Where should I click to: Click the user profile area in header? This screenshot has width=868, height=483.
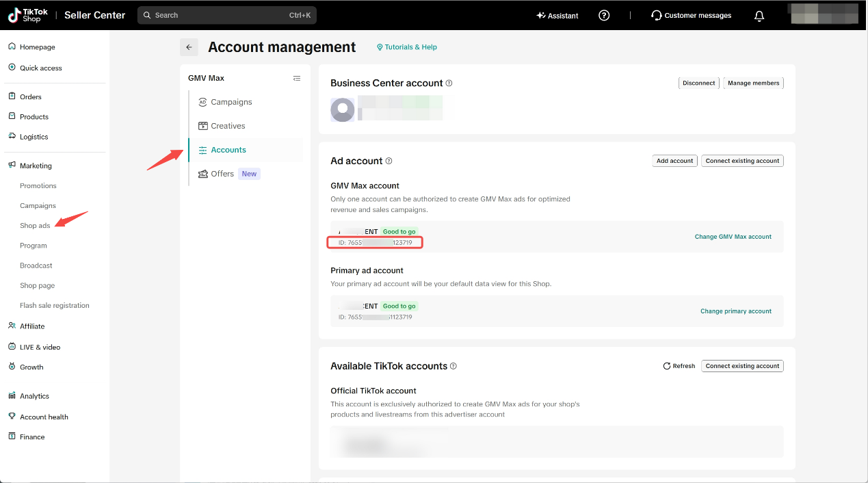(824, 14)
